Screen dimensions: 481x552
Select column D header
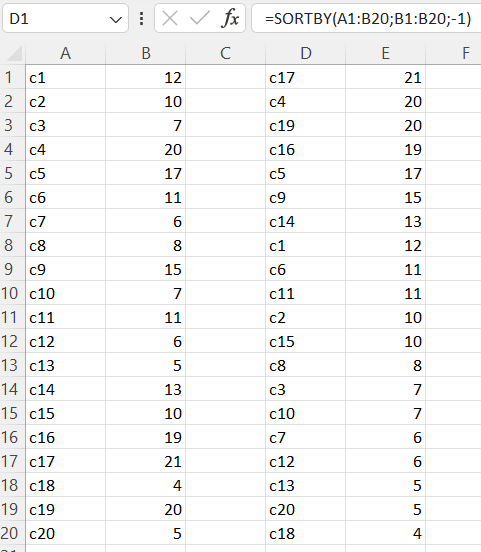click(306, 54)
